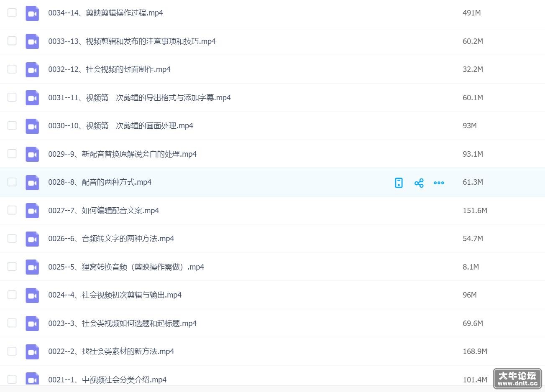Select checkbox of 0033--13 video file
The height and width of the screenshot is (392, 545).
click(12, 41)
